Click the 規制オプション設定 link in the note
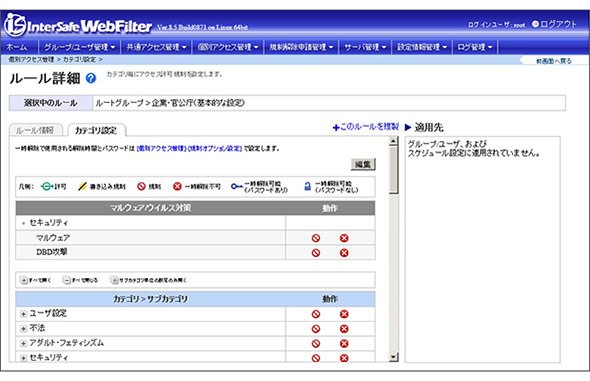 [215, 149]
